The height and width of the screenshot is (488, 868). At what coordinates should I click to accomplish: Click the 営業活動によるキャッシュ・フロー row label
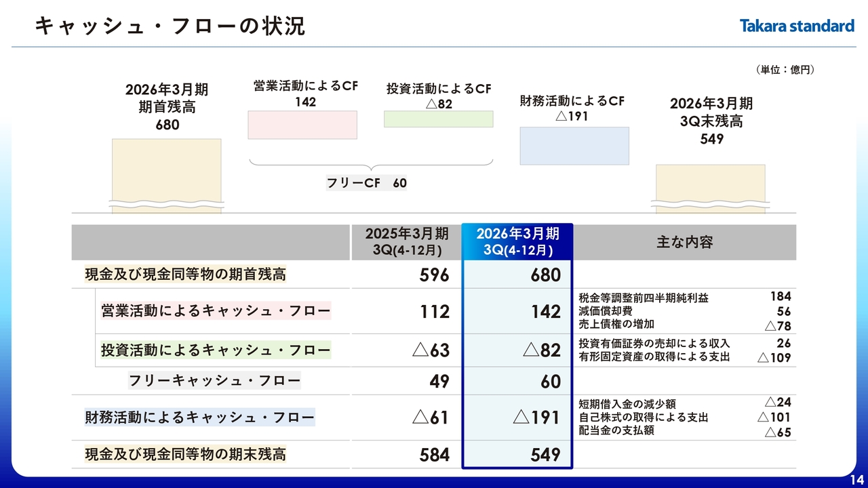tap(216, 311)
